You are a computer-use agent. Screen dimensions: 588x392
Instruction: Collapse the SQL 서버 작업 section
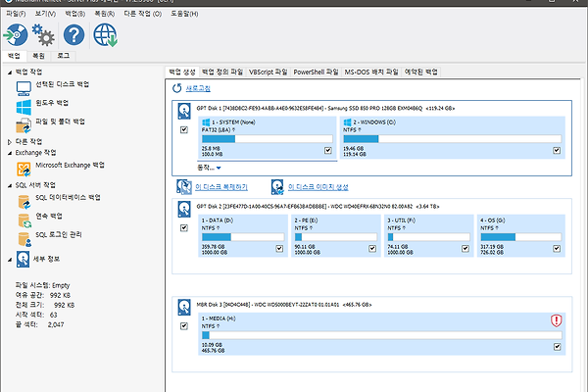11,184
